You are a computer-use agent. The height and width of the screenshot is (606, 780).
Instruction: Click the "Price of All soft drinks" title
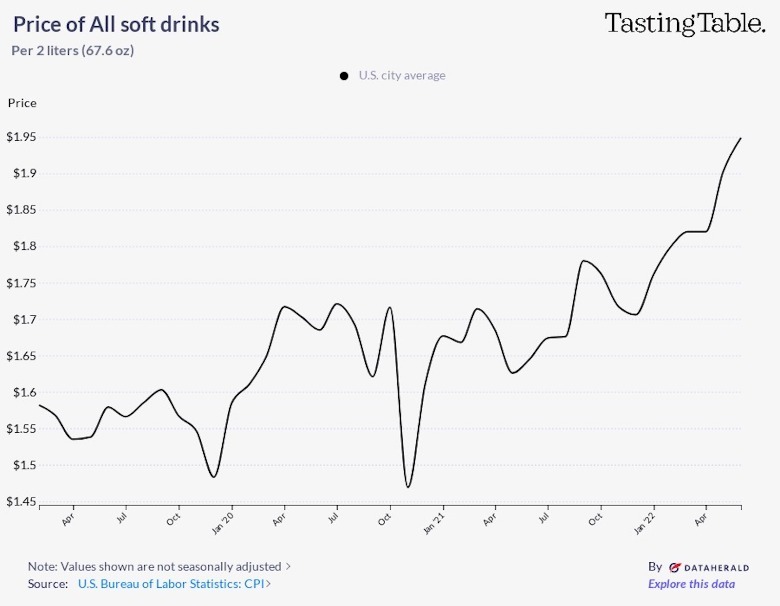[117, 24]
